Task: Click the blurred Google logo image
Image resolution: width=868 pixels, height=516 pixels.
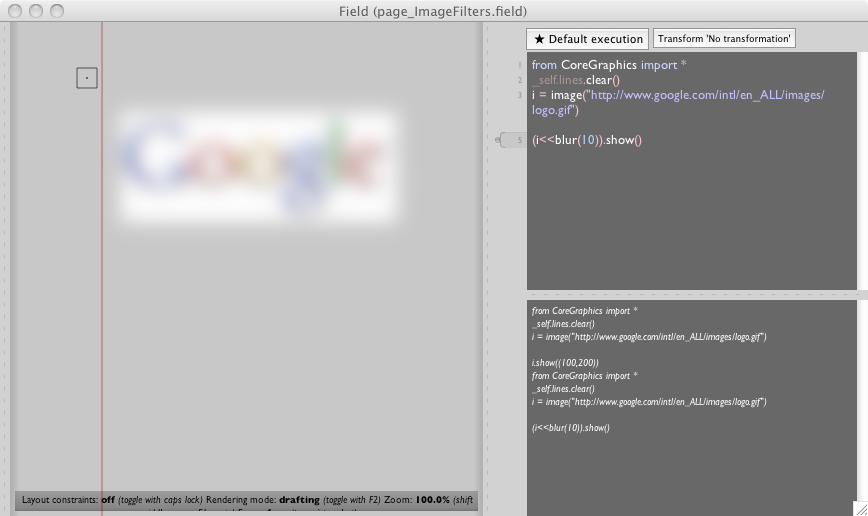Action: [258, 167]
